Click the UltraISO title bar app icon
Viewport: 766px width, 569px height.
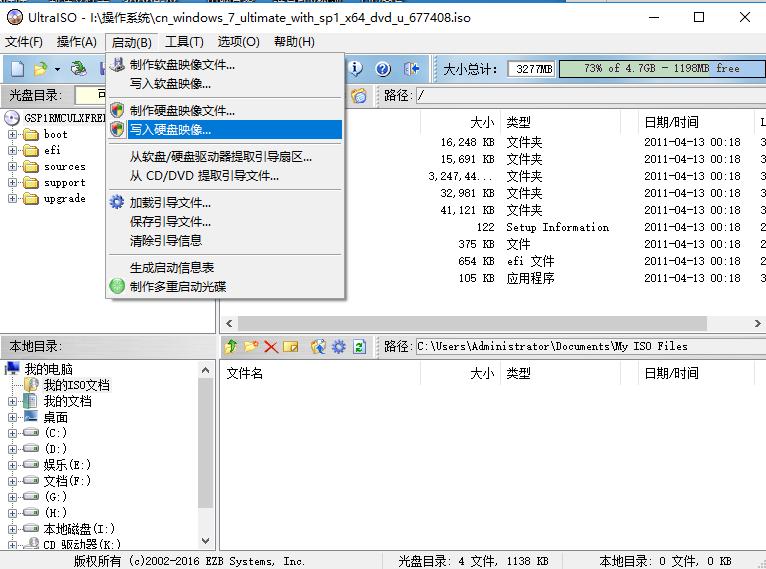(x=15, y=17)
